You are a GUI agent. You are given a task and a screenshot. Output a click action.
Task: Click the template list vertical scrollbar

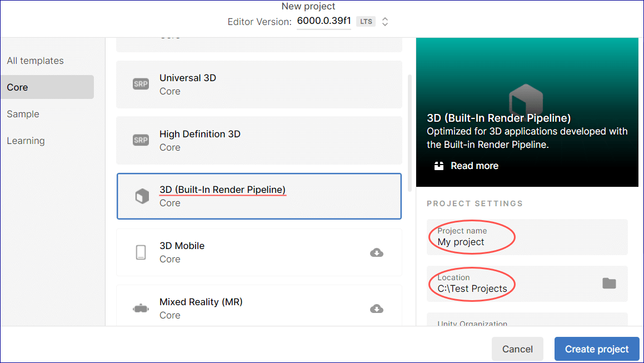click(410, 133)
